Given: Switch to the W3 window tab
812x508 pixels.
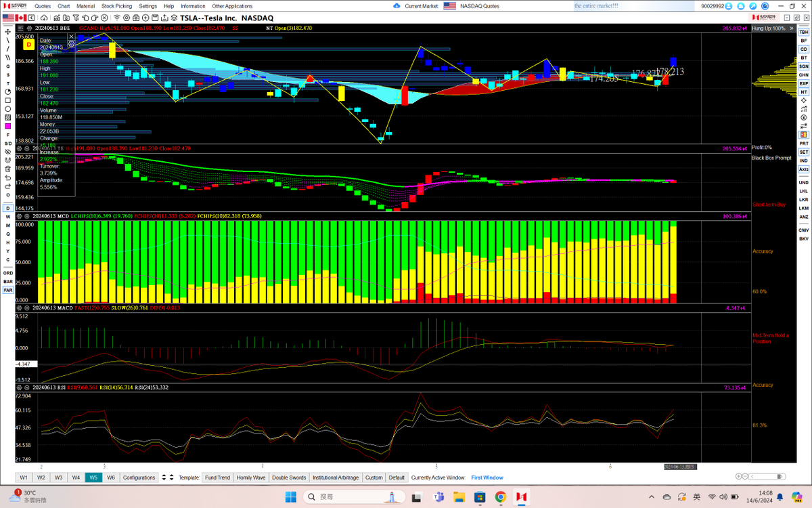Looking at the screenshot, I should point(59,478).
